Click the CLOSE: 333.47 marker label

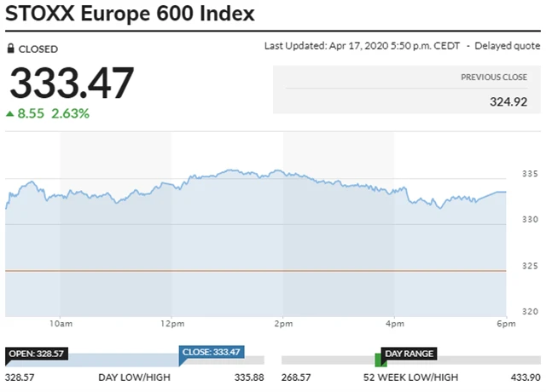coord(211,351)
